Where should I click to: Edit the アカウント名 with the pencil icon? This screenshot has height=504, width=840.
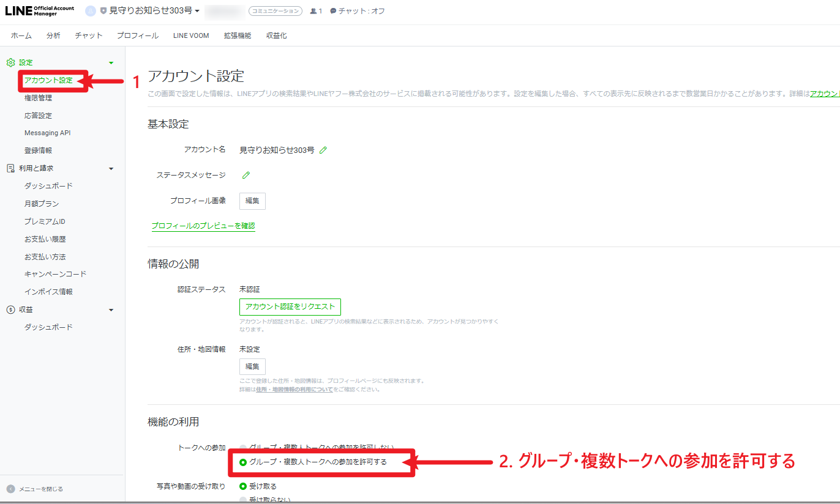pos(323,150)
